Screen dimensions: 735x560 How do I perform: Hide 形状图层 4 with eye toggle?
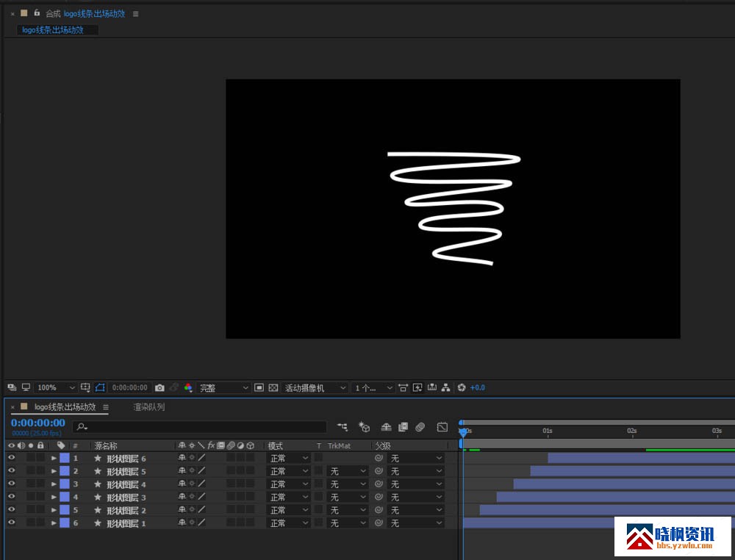click(x=11, y=484)
